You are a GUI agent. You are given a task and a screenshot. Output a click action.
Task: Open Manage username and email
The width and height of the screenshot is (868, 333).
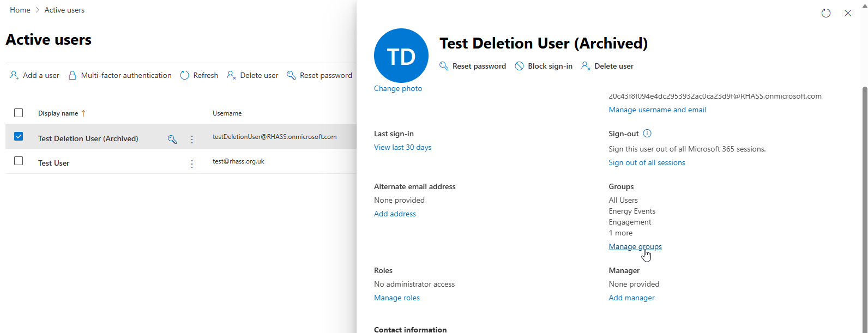658,110
